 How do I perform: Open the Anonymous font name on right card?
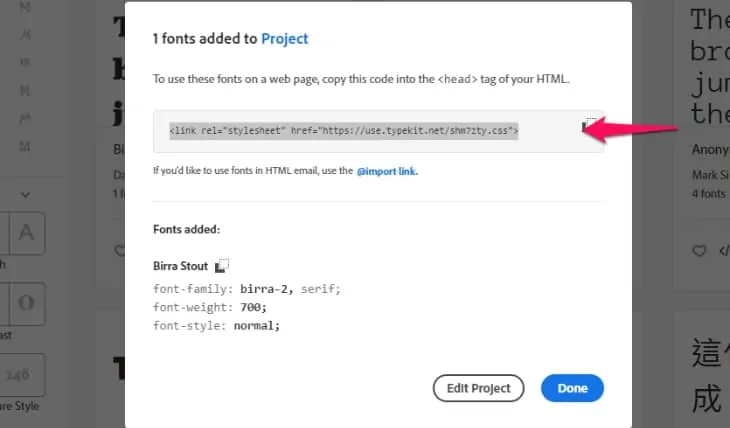tap(710, 149)
